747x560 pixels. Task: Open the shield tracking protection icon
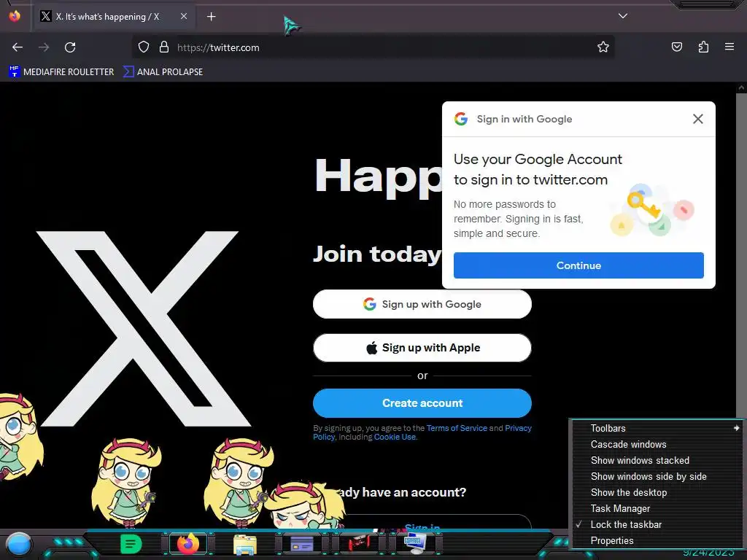pyautogui.click(x=144, y=47)
